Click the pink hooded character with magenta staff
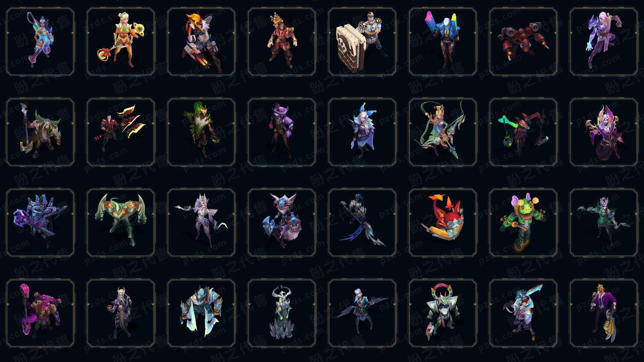Image resolution: width=644 pixels, height=362 pixels. pos(40,313)
